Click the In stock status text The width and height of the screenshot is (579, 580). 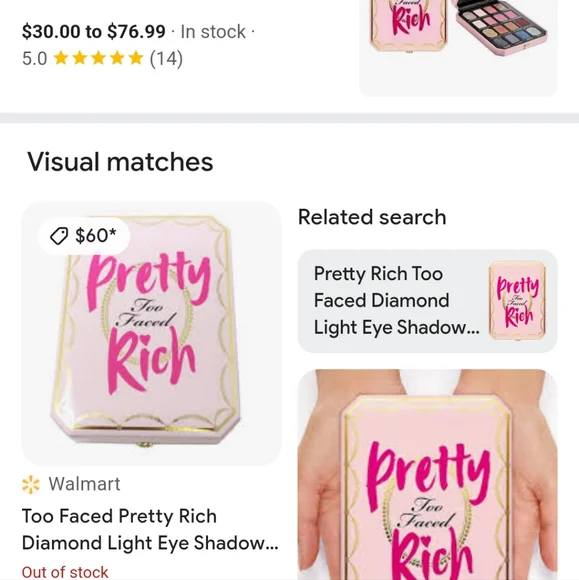click(213, 32)
